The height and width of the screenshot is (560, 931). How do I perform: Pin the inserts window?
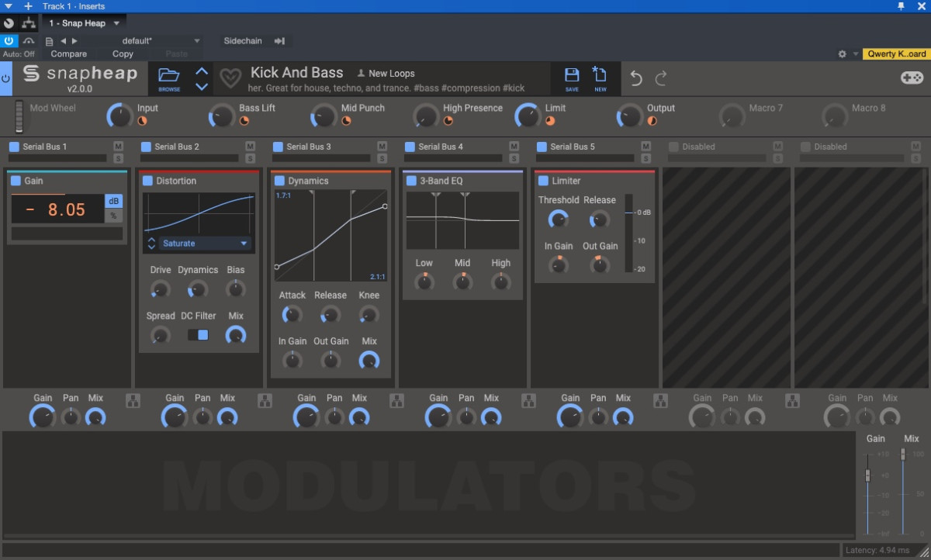[901, 5]
